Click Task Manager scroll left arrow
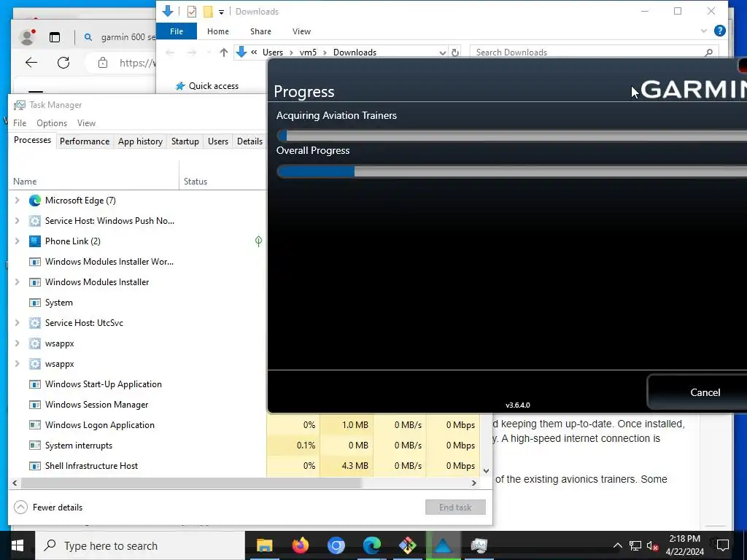The width and height of the screenshot is (747, 560). click(x=15, y=483)
